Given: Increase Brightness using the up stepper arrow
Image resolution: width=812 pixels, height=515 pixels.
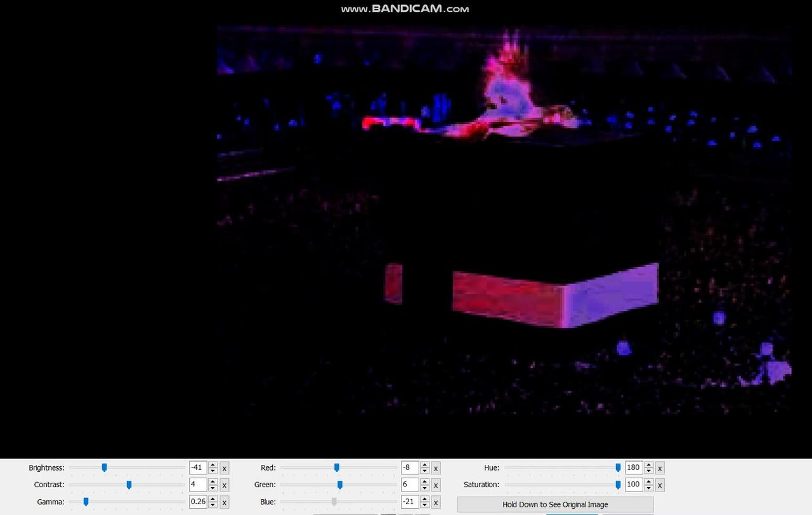Looking at the screenshot, I should 213,465.
